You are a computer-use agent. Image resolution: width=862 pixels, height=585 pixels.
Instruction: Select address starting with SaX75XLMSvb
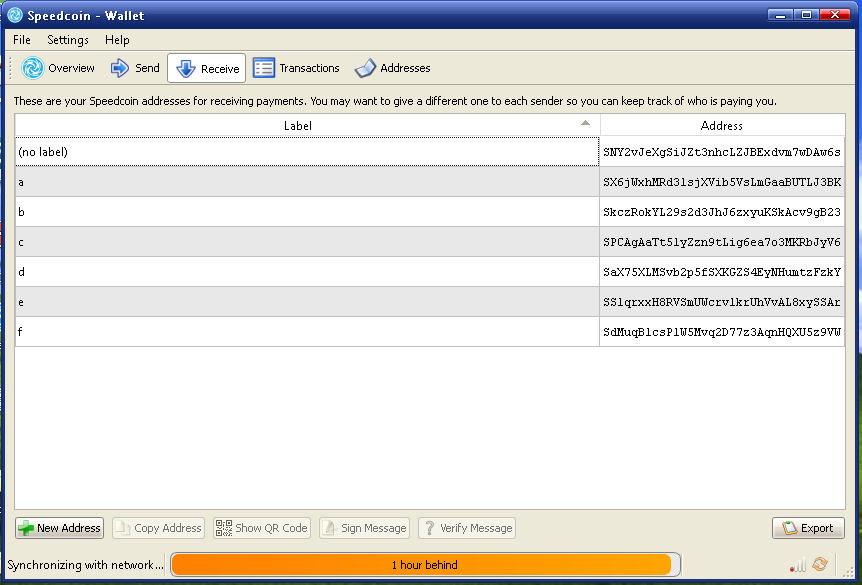click(722, 272)
